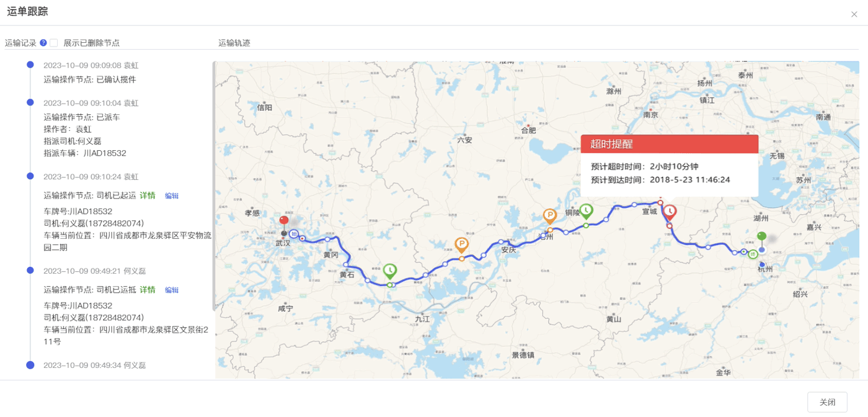The image size is (868, 417).
Task: Click the 超时提醒 popup header
Action: pos(670,144)
